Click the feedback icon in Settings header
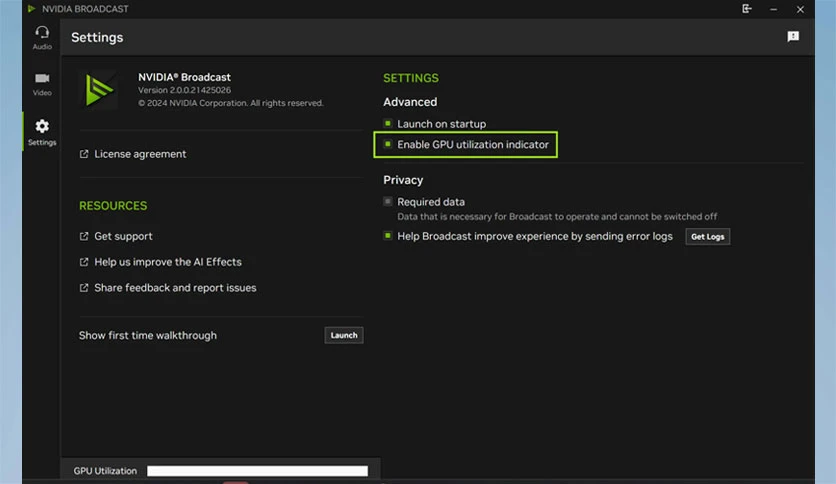Viewport: 836px width, 484px height. point(793,36)
